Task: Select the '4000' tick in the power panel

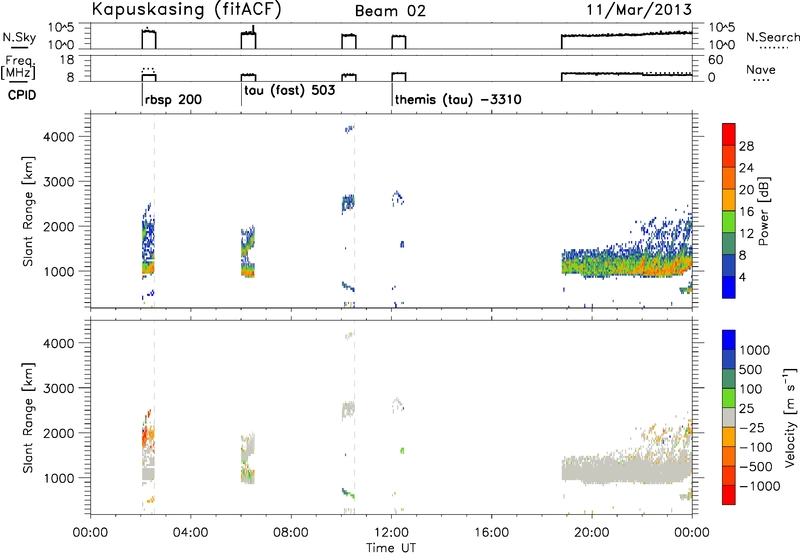Action: [59, 137]
